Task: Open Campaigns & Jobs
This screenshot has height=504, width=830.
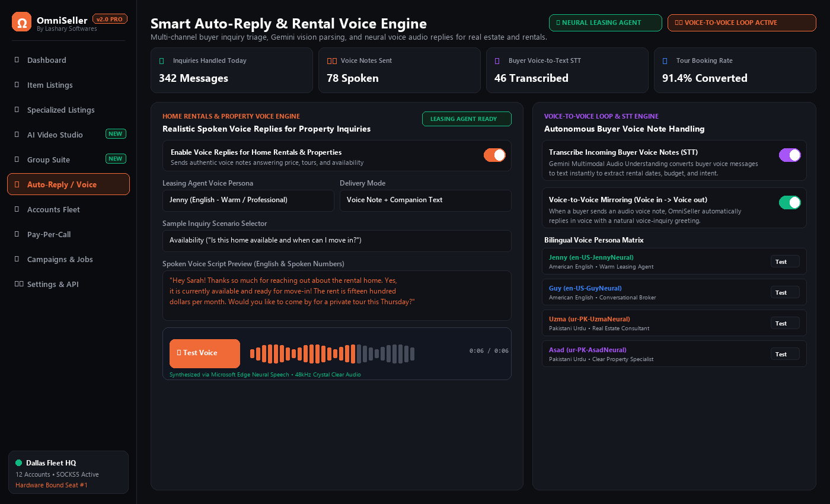Action: (x=68, y=259)
